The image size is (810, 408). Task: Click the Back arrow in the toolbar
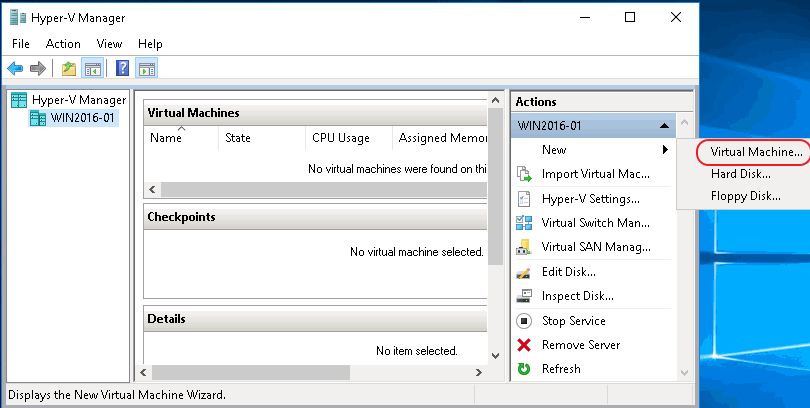15,69
